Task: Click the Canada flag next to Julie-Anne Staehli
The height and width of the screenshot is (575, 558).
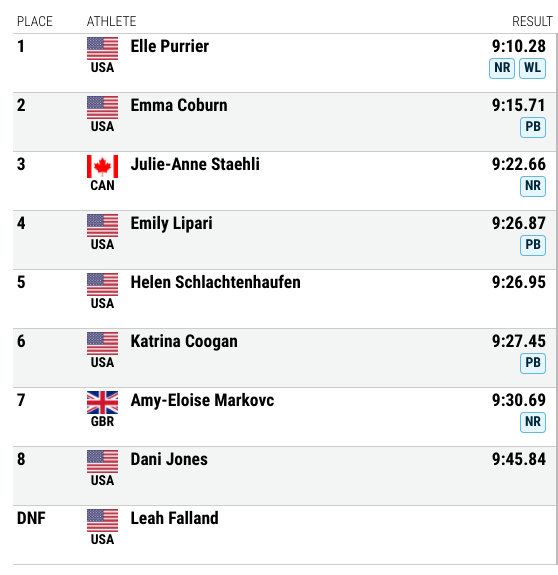Action: tap(102, 166)
